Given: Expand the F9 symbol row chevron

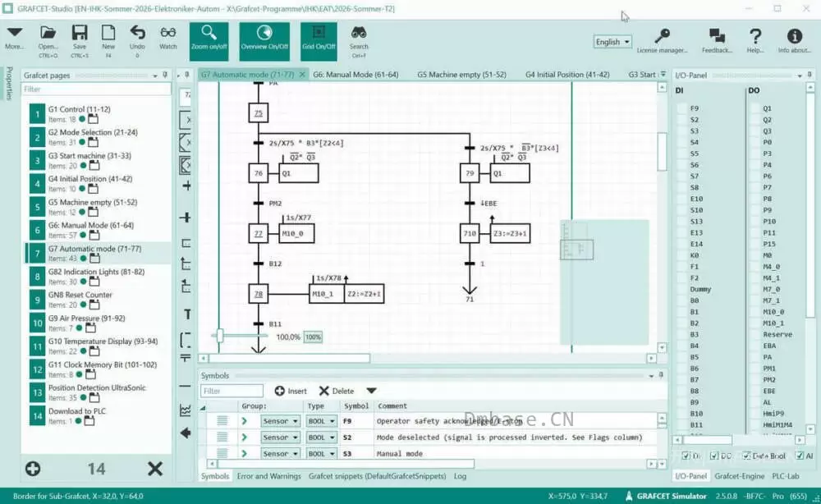Looking at the screenshot, I should click(x=244, y=421).
